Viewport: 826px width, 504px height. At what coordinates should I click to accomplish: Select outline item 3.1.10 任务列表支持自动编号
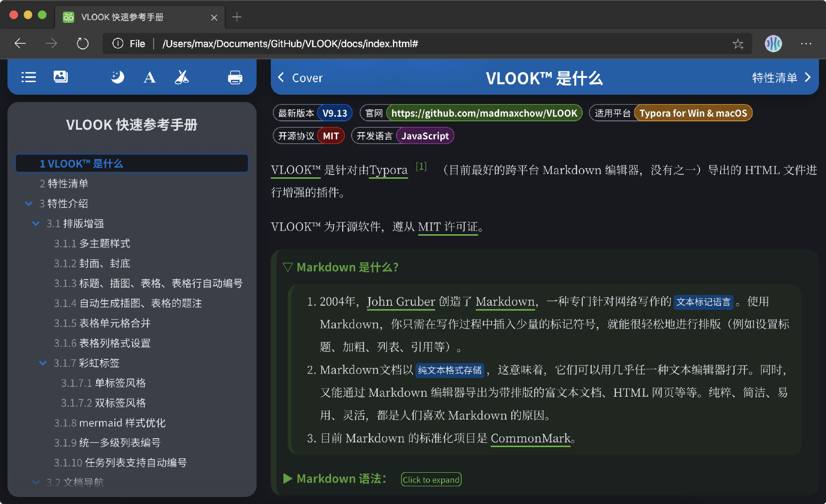pyautogui.click(x=120, y=462)
